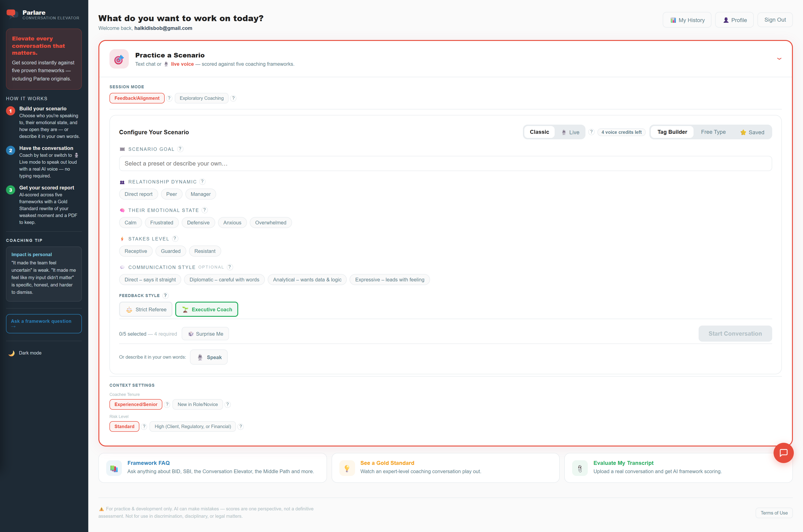This screenshot has width=803, height=532.
Task: Switch to the Free Type tab
Action: pos(713,132)
